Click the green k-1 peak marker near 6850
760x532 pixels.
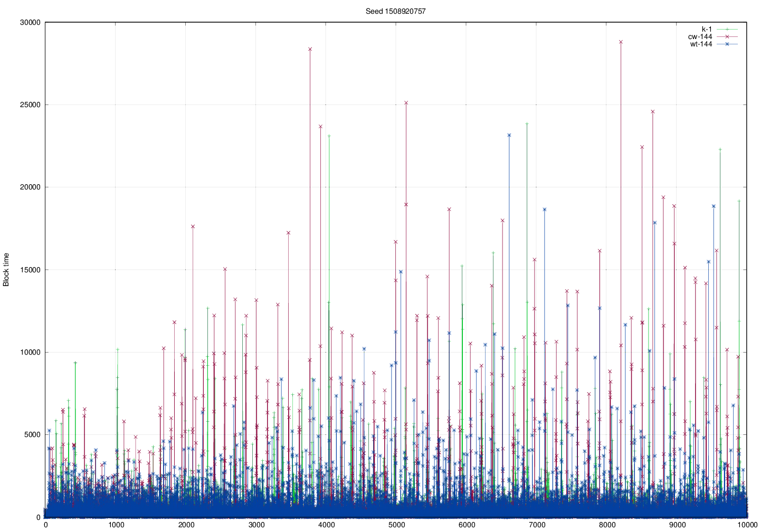click(x=527, y=124)
